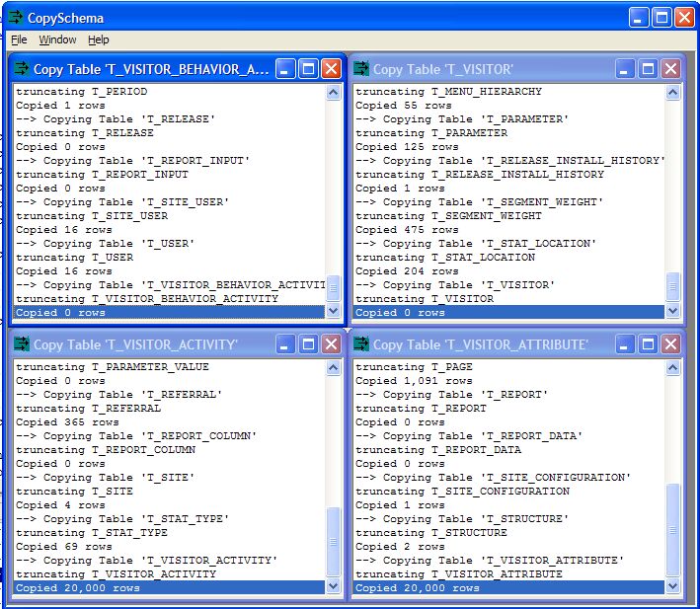Click scroll down arrow in T_VISITOR_ACTIVITY window
Screen dimensions: 700x609
coord(334,585)
